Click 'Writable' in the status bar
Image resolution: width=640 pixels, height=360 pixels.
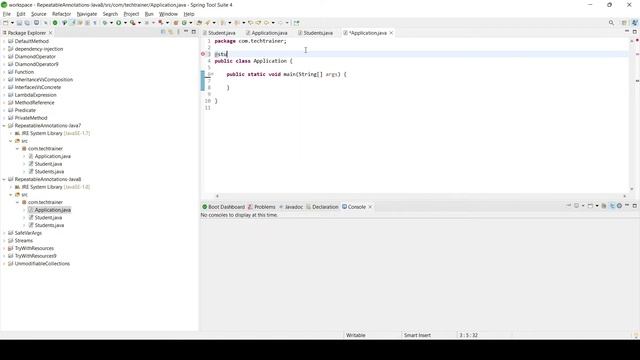356,335
